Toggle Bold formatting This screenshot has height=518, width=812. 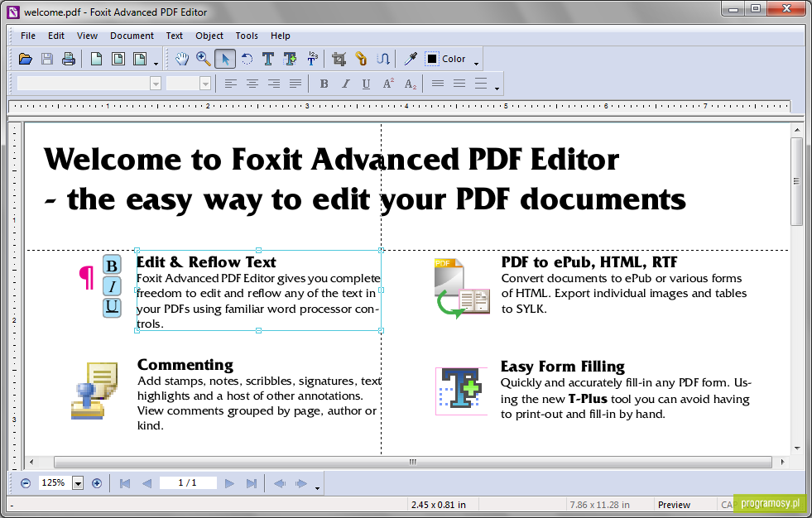(324, 84)
